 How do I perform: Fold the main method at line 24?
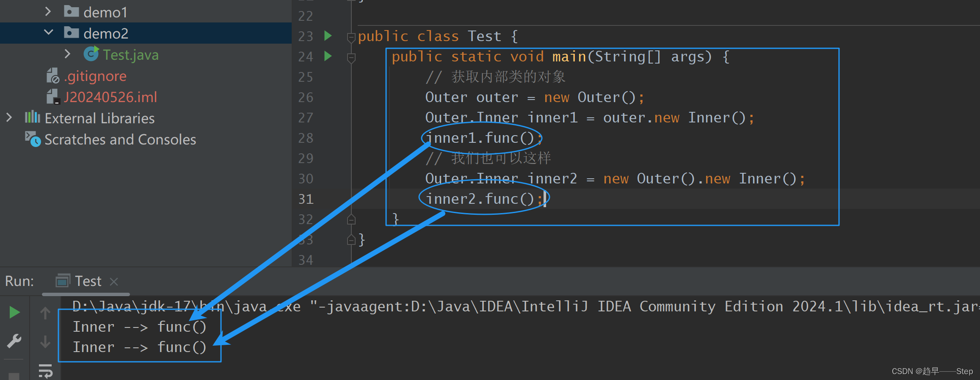pos(351,58)
